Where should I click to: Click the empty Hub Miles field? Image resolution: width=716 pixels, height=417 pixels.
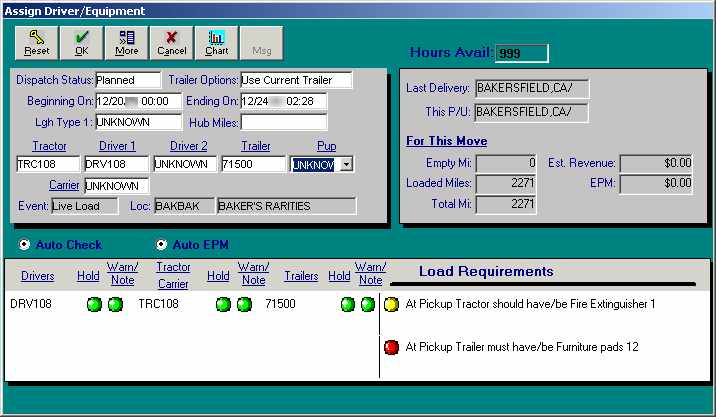tap(284, 122)
